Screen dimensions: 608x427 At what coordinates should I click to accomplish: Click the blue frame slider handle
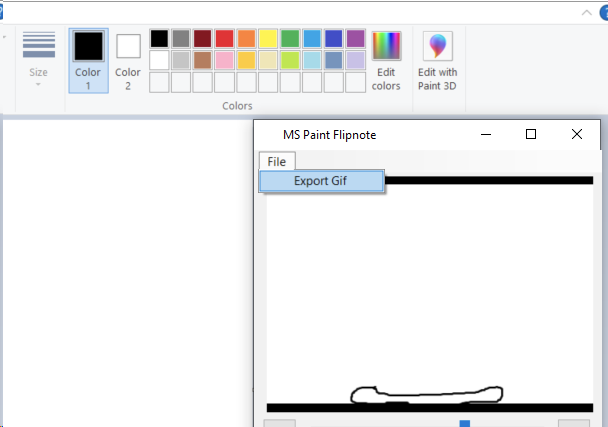pos(465,423)
